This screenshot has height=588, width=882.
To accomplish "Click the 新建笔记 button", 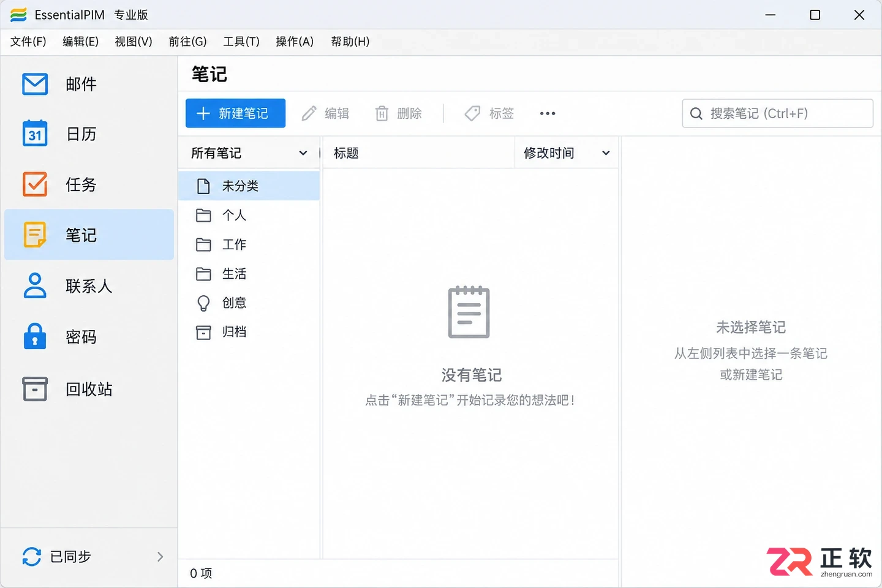I will pos(236,113).
